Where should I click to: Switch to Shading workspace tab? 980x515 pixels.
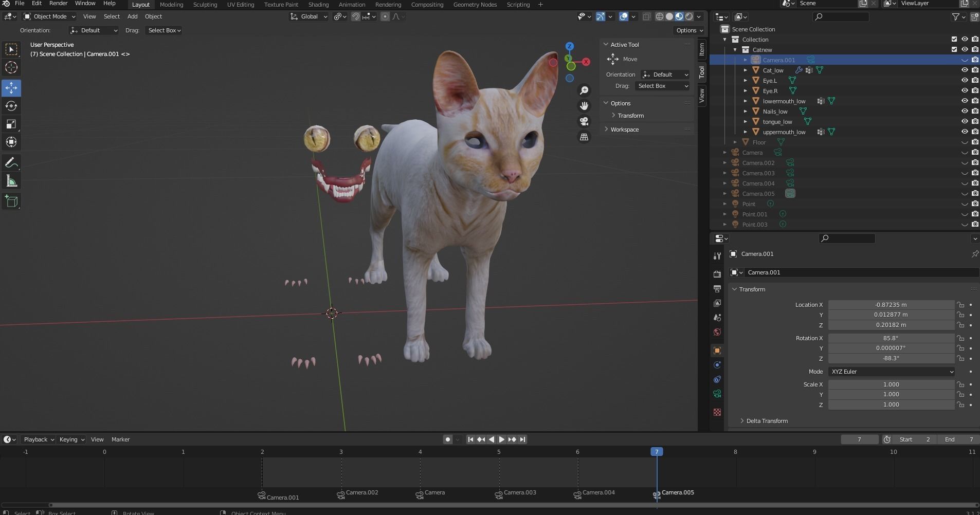coord(318,5)
